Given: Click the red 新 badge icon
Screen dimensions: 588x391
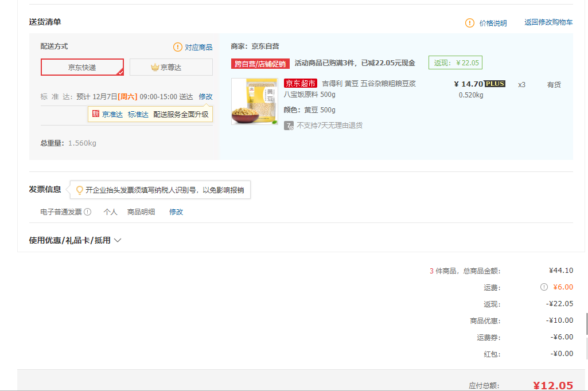Looking at the screenshot, I should coord(96,114).
